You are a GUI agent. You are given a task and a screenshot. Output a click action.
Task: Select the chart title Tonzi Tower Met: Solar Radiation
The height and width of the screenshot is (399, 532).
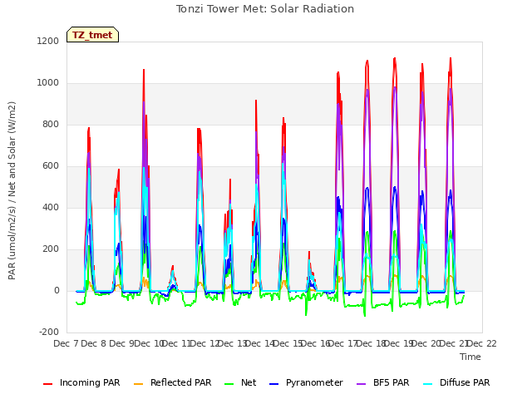tap(265, 9)
